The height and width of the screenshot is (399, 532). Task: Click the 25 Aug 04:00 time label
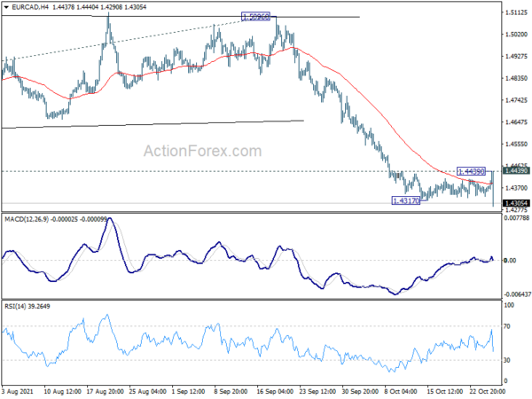147,392
